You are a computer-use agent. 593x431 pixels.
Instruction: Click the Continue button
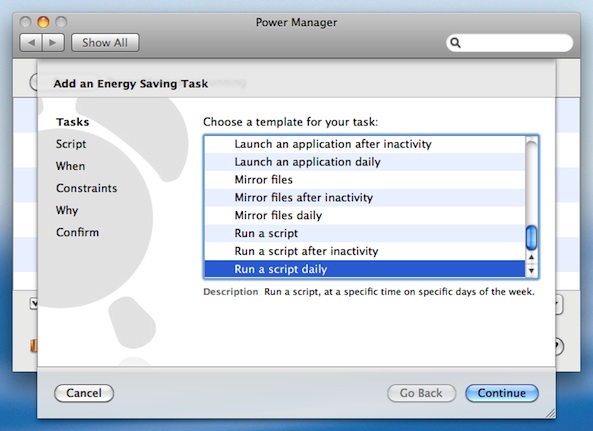(502, 393)
